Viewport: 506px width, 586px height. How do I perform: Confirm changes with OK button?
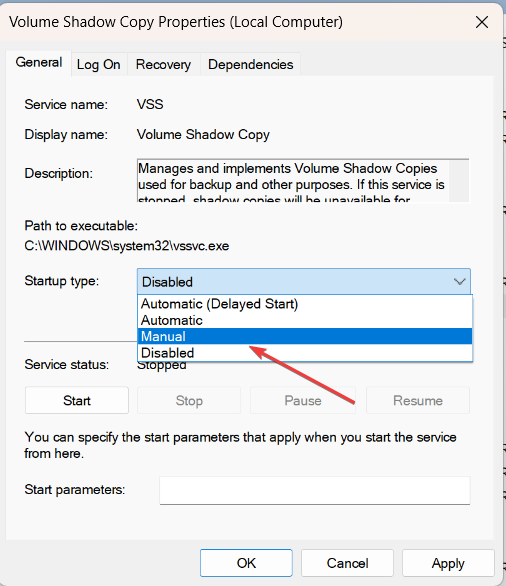[x=246, y=563]
